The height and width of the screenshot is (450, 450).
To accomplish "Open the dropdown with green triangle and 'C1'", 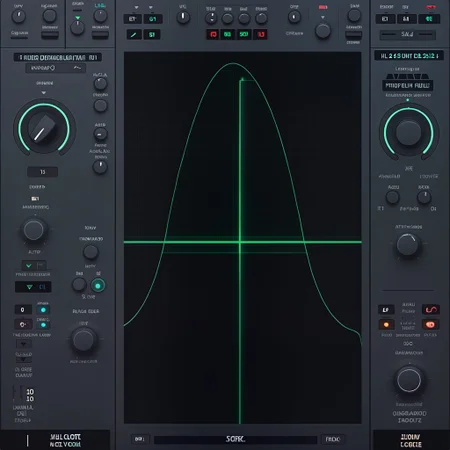I will 33,287.
